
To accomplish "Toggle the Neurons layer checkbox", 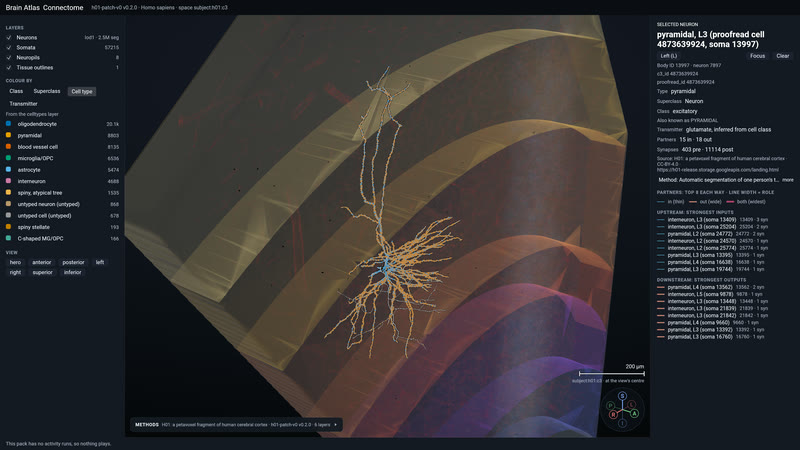I will point(9,38).
